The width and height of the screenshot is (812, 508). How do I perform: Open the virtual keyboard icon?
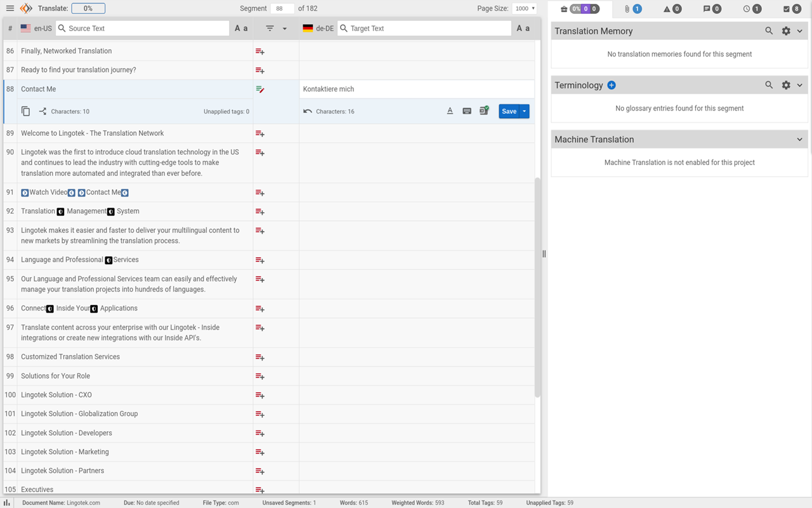(x=467, y=111)
